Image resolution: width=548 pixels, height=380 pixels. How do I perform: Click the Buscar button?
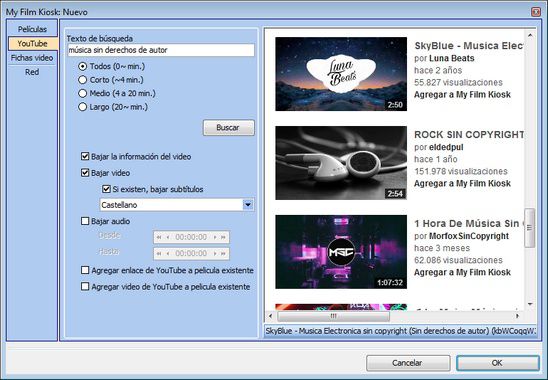[229, 128]
